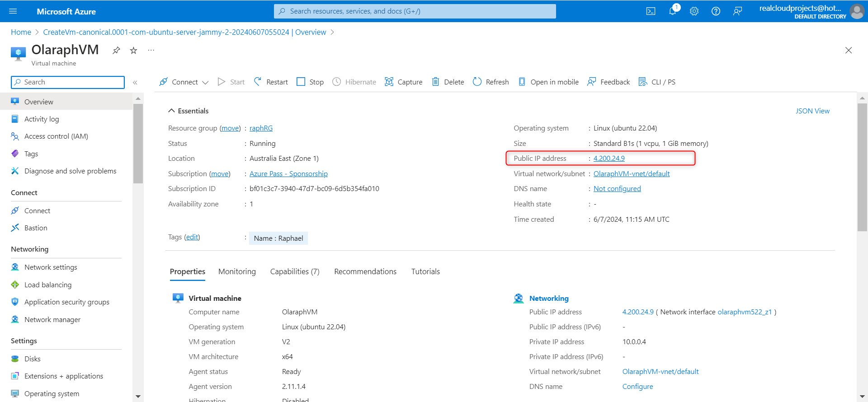Viewport: 868px width, 402px height.
Task: Switch to the Monitoring tab
Action: click(x=237, y=271)
